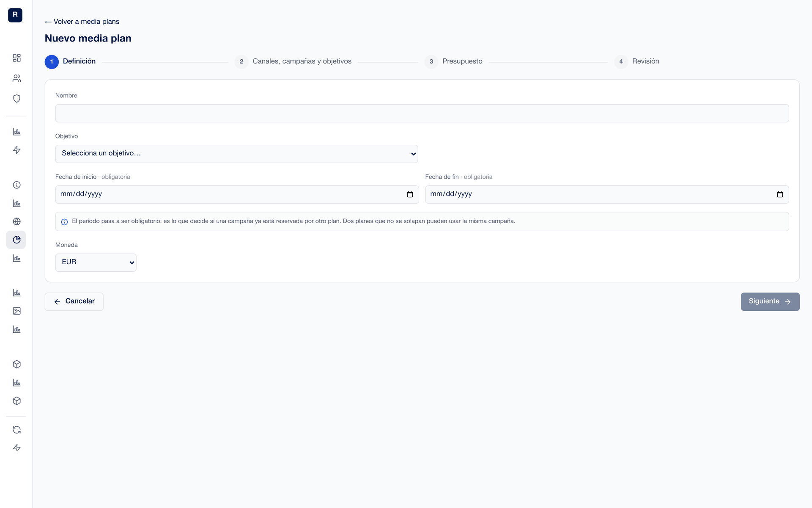Open the Moneda dropdown showing EUR
Image resolution: width=812 pixels, height=508 pixels.
[x=96, y=262]
